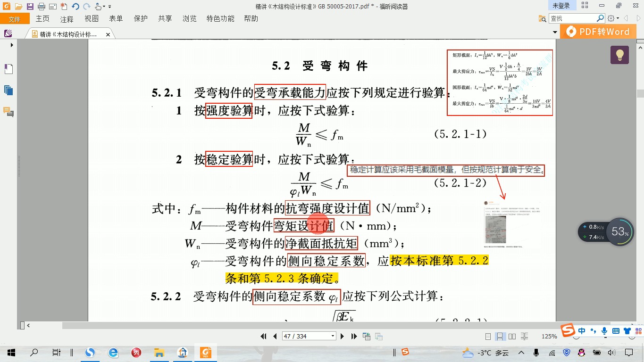Click the Print icon
Viewport: 644px width, 362px height.
(42, 5)
